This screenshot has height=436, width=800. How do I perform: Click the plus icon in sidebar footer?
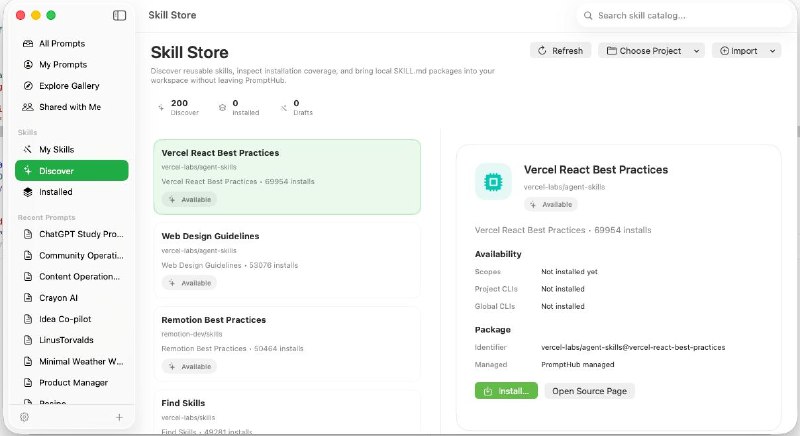point(119,417)
